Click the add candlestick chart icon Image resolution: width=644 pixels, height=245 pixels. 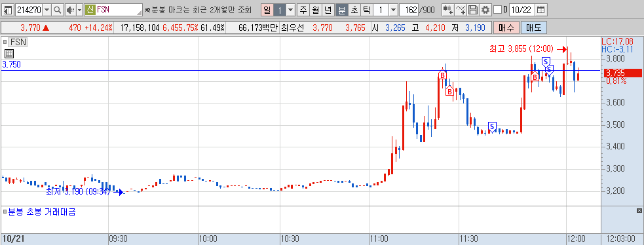point(448,10)
